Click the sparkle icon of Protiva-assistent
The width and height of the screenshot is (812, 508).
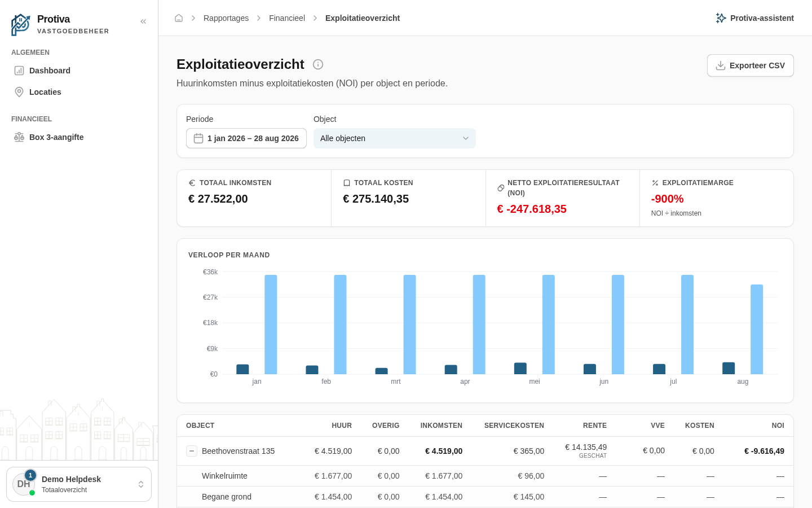[x=721, y=18]
